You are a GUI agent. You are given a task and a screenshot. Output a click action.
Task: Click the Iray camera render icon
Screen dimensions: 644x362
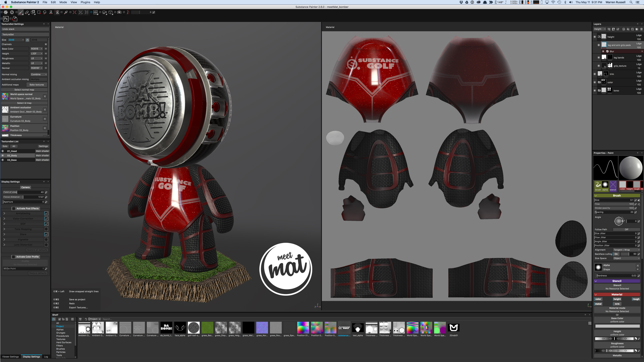[x=120, y=12]
